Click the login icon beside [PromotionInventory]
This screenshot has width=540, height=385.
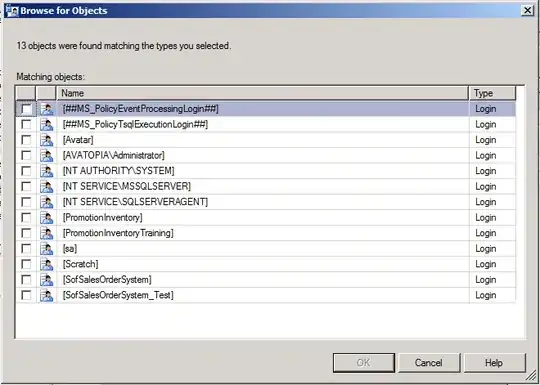46,218
